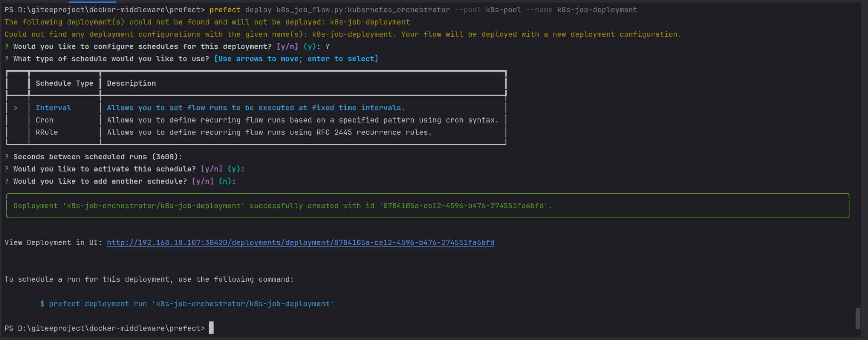
Task: Click the Description column header
Action: [131, 83]
